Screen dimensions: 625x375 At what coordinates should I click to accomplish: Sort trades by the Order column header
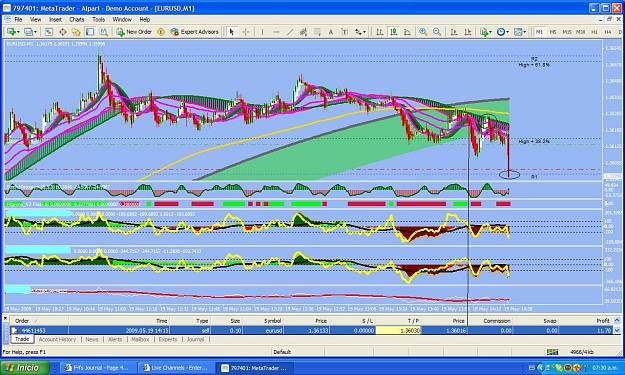tap(39, 321)
